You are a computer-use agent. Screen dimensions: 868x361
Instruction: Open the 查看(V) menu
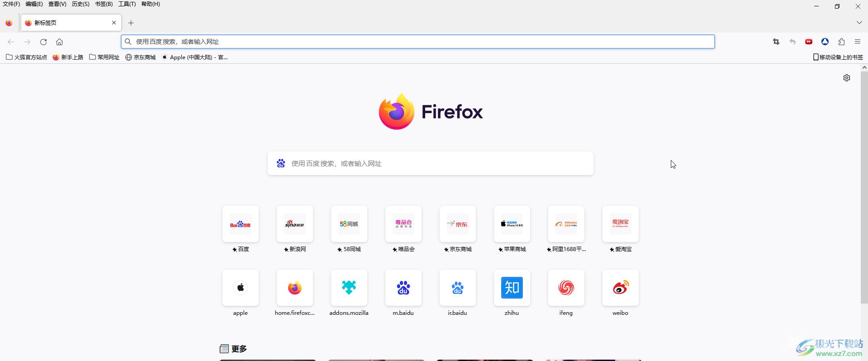coord(57,4)
